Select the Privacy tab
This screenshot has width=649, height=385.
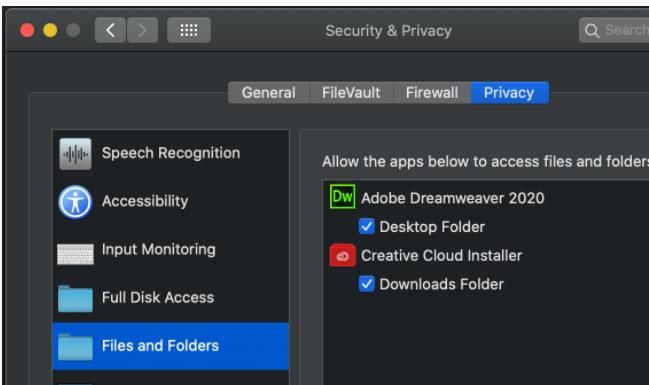coord(509,93)
